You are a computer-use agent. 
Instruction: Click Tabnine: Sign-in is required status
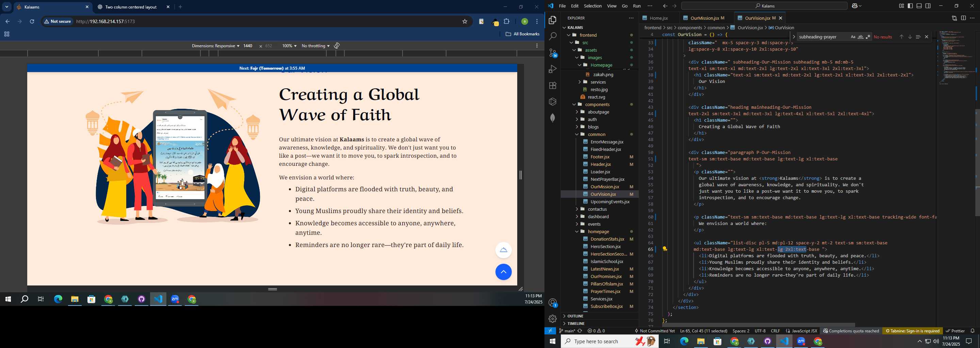(x=912, y=331)
